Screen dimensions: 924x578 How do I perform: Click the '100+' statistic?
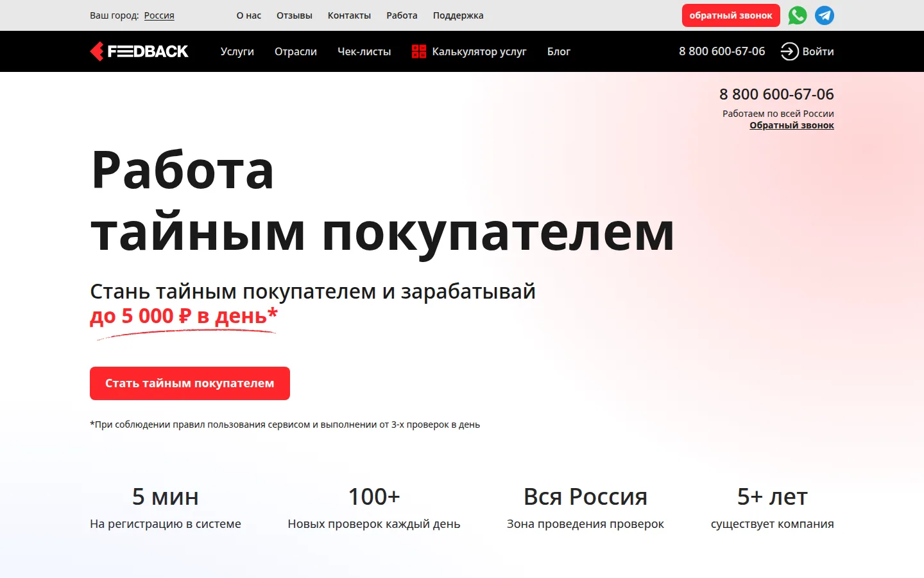tap(374, 496)
